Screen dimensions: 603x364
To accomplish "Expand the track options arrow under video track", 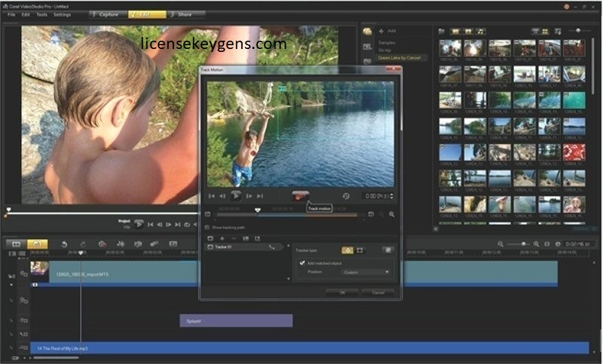I will click(x=11, y=285).
